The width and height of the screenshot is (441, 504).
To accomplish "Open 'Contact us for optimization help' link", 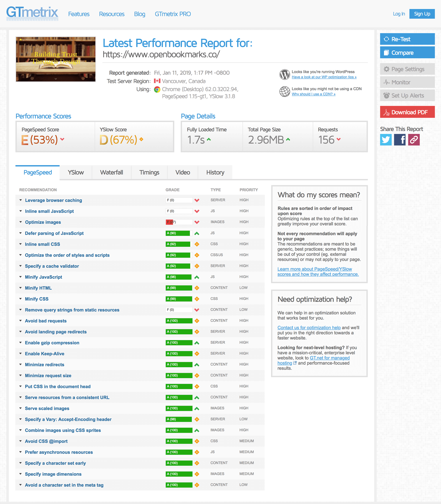I will [x=309, y=328].
